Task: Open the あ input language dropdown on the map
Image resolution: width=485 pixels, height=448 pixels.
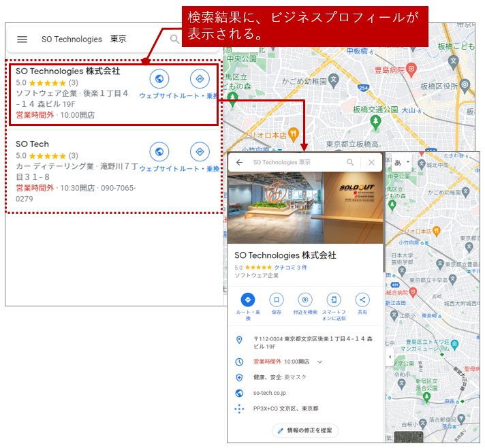Action: pyautogui.click(x=401, y=163)
